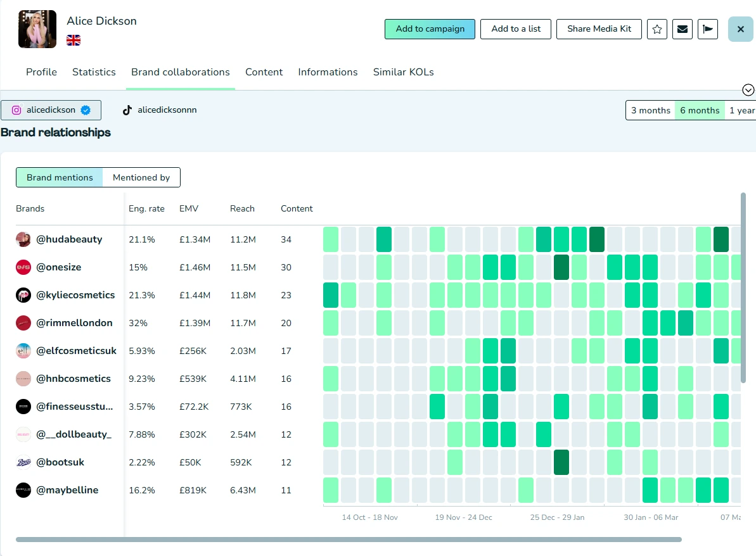Close the Alice Dickson profile panel
756x556 pixels.
pos(741,29)
